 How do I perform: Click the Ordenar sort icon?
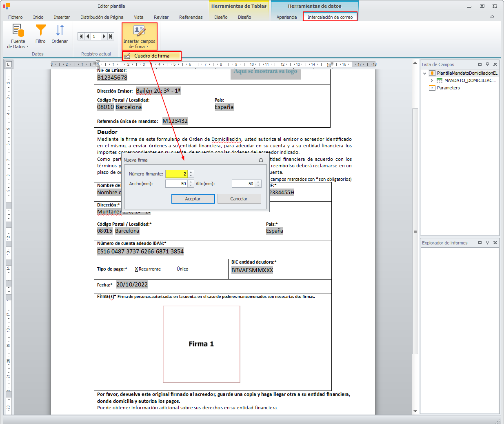point(60,31)
